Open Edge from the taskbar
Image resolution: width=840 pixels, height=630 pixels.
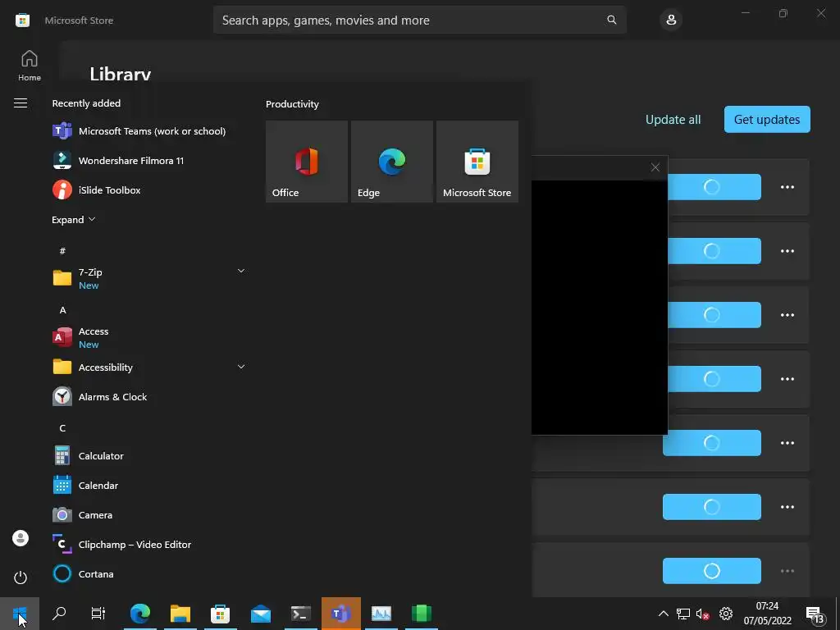click(140, 614)
